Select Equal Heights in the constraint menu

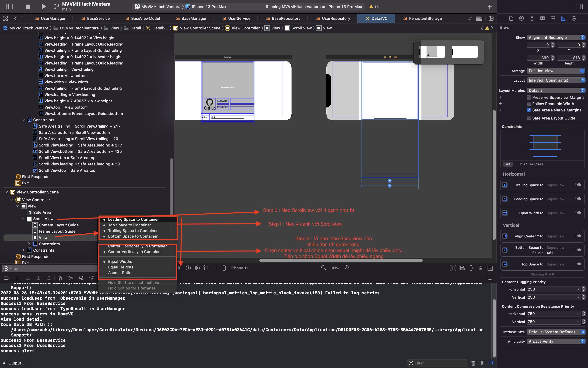point(121,267)
